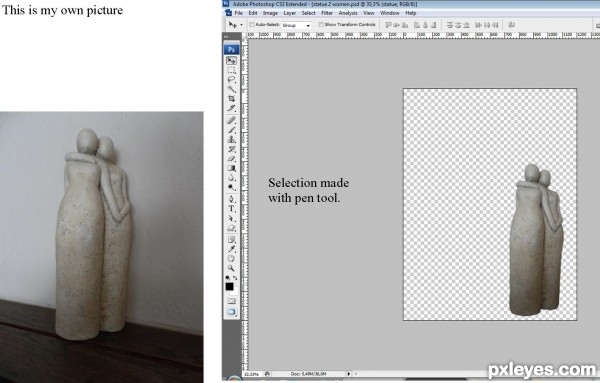Click the background color swatch
The width and height of the screenshot is (600, 383).
[235, 292]
